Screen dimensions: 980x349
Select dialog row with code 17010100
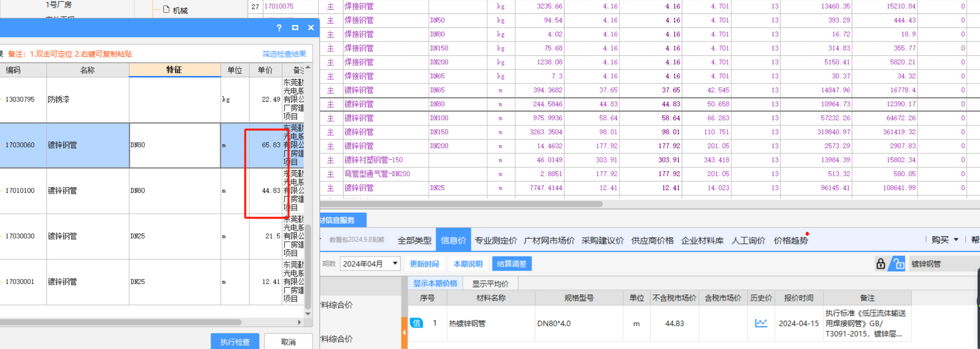[152, 191]
